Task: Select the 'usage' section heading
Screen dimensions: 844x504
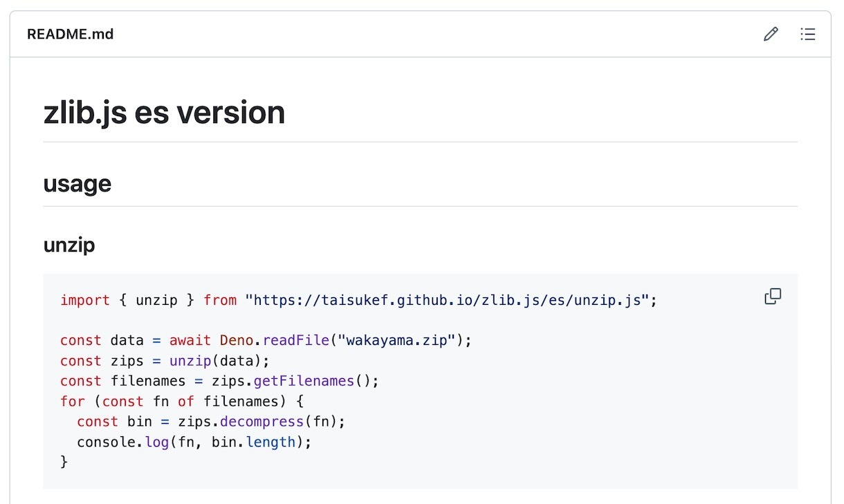Action: (77, 183)
